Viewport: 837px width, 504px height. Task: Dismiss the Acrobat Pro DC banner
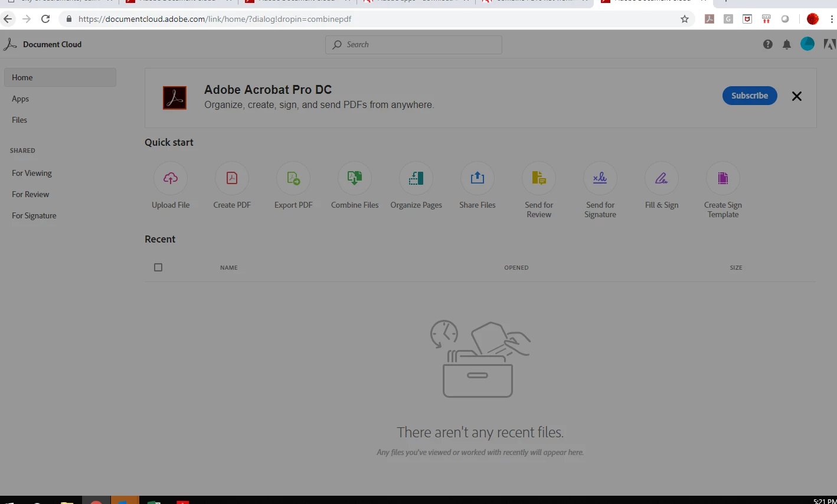(x=797, y=96)
